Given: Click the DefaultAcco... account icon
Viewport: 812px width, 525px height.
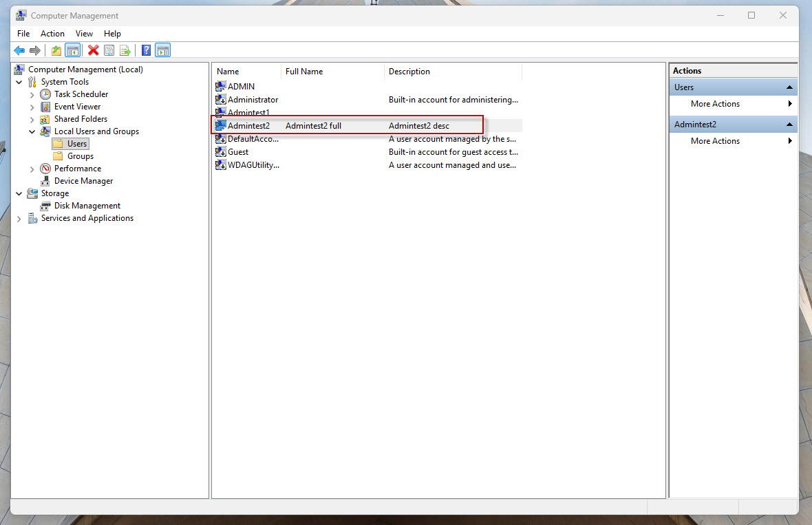Looking at the screenshot, I should pos(221,139).
